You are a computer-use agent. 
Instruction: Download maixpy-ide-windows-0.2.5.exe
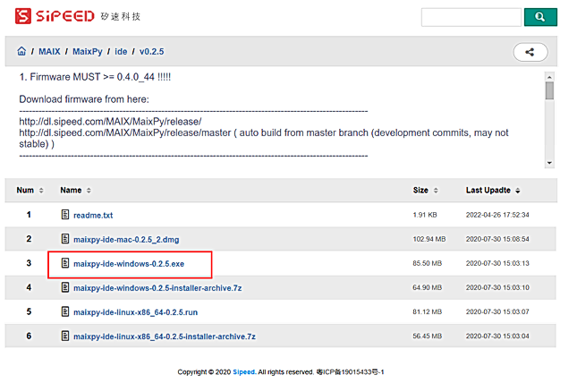coord(129,264)
